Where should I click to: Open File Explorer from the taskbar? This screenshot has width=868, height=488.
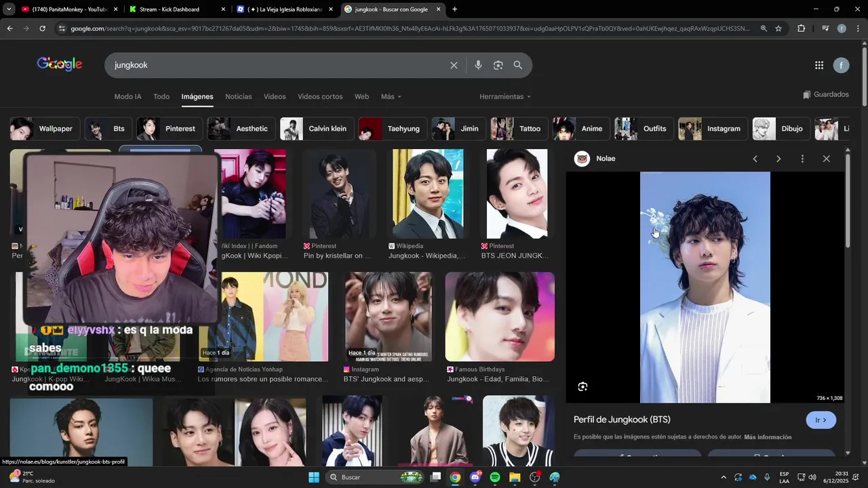coord(515,477)
